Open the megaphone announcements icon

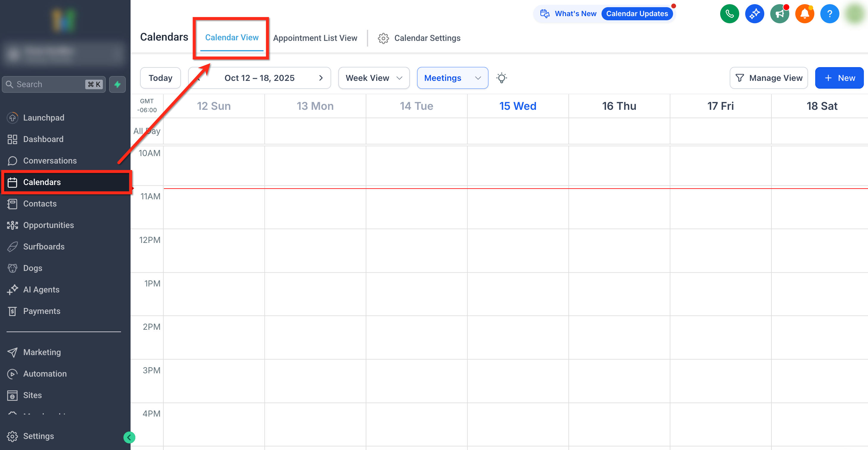(779, 14)
